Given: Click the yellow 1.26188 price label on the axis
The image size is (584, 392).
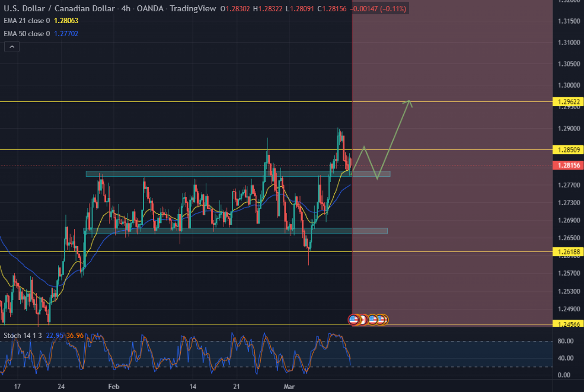Looking at the screenshot, I should pos(569,252).
